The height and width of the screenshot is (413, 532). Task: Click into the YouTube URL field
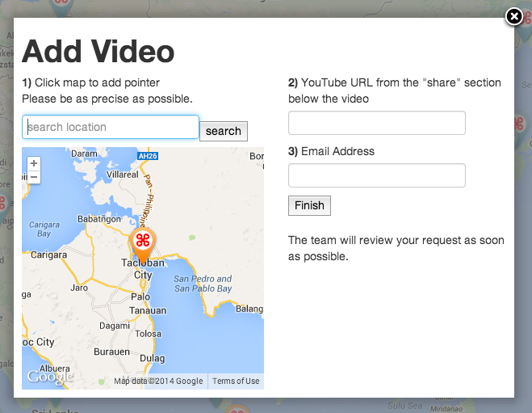point(376,123)
